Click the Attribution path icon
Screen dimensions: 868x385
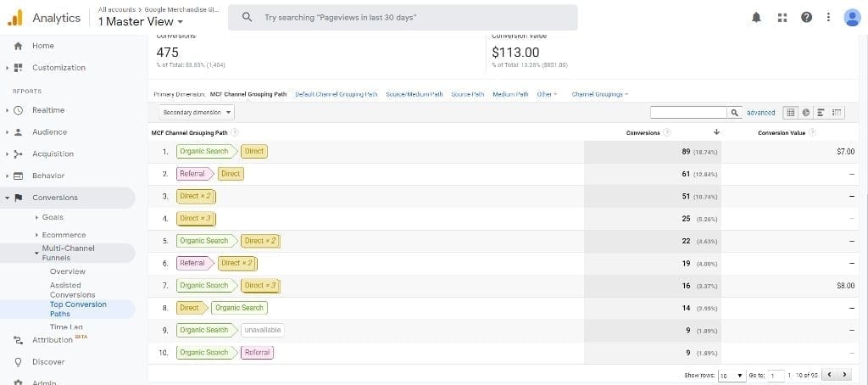pos(19,340)
